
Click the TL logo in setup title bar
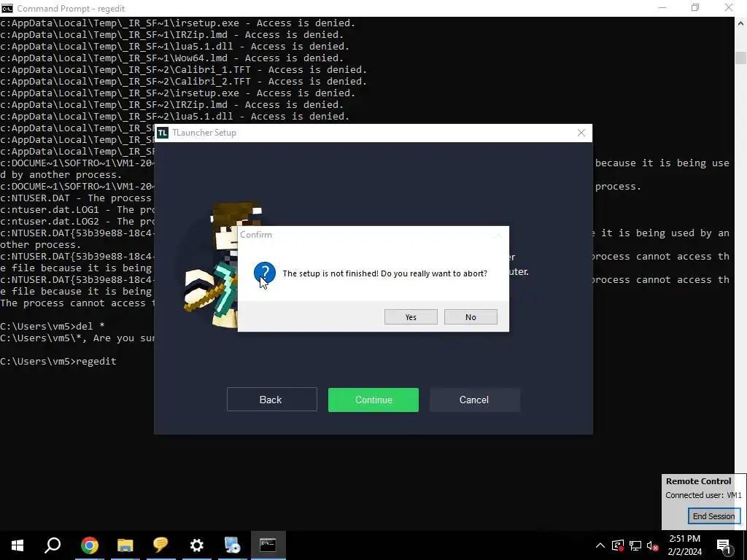[163, 133]
